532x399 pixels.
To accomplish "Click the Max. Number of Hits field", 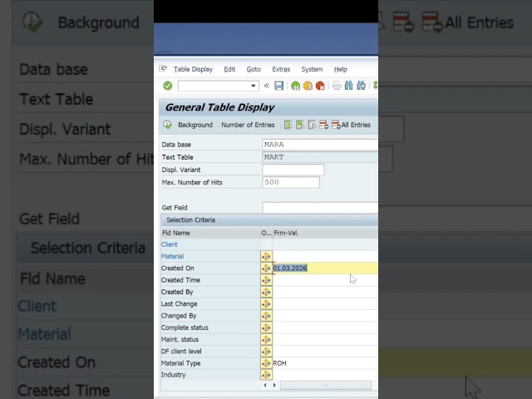I will 291,182.
